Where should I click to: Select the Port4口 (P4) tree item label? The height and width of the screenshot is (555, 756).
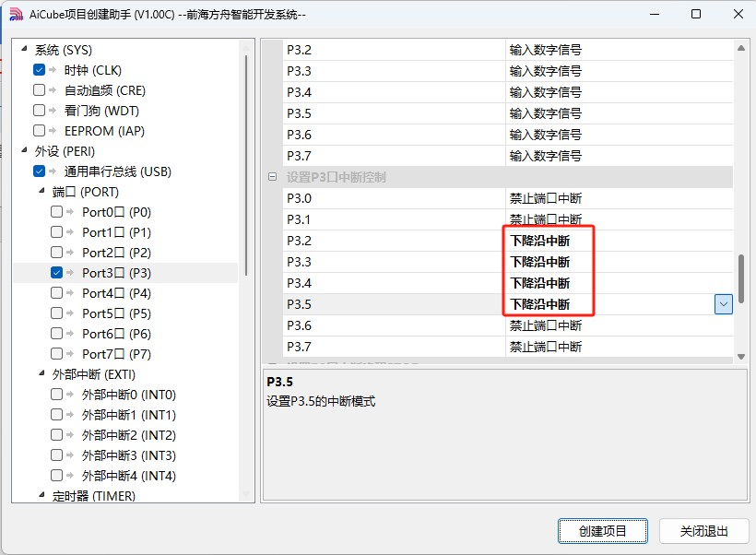tap(116, 293)
